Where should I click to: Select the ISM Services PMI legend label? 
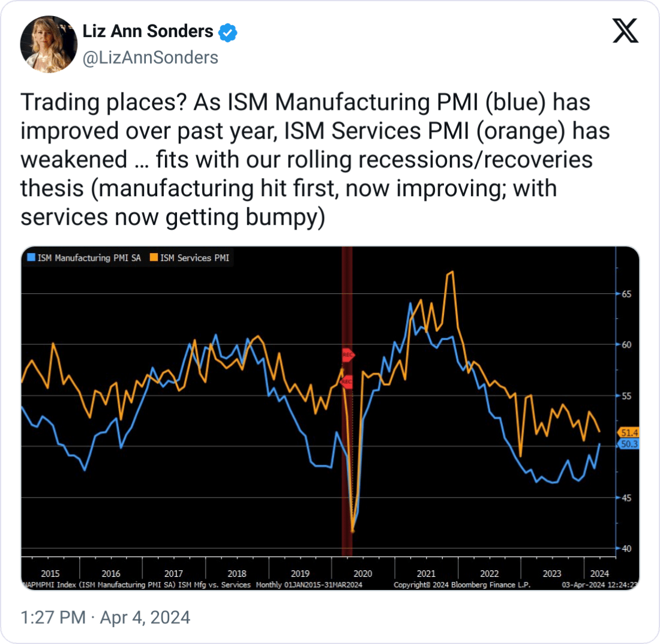[195, 257]
